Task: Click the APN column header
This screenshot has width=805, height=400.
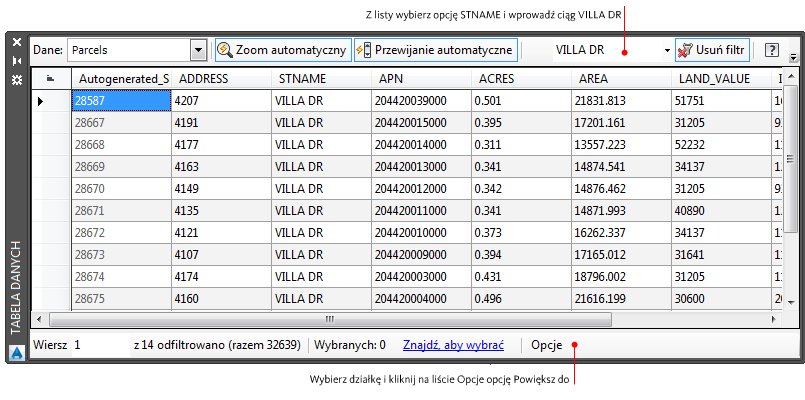Action: coord(421,79)
